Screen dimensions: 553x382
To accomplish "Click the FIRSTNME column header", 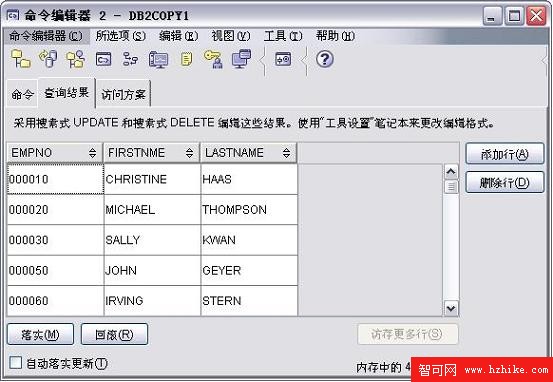I will click(x=152, y=153).
